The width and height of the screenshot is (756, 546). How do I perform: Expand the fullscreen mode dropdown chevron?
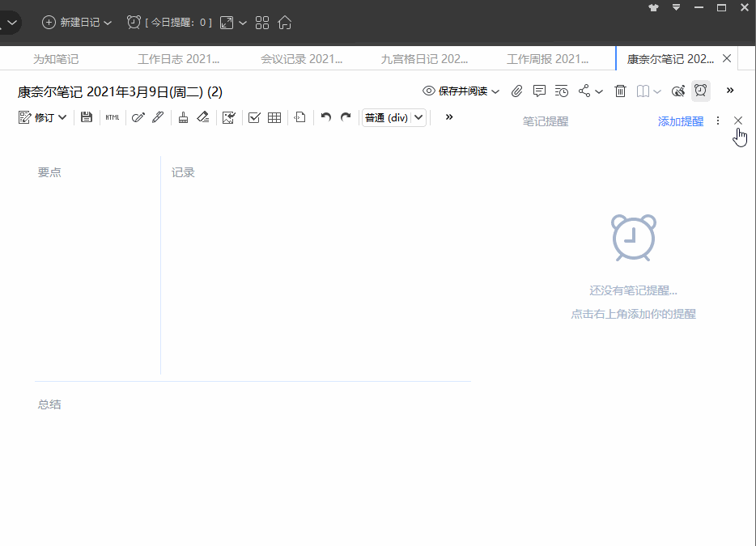(243, 23)
